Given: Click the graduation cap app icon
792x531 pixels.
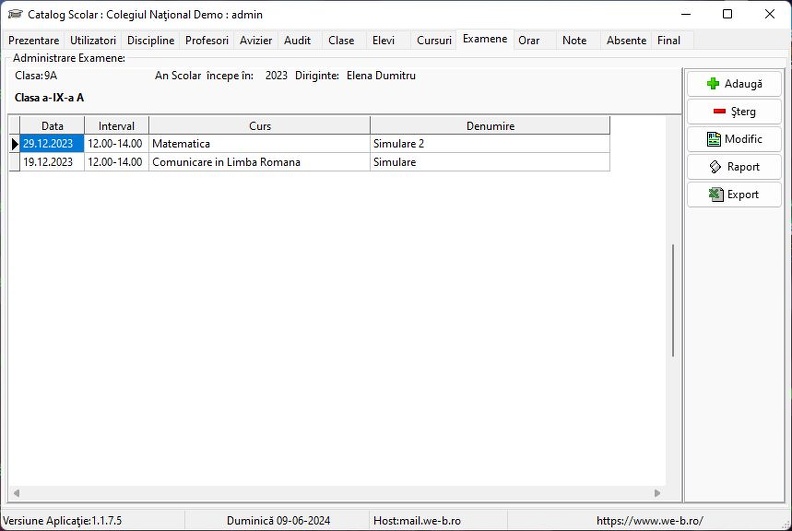Looking at the screenshot, I should [15, 14].
